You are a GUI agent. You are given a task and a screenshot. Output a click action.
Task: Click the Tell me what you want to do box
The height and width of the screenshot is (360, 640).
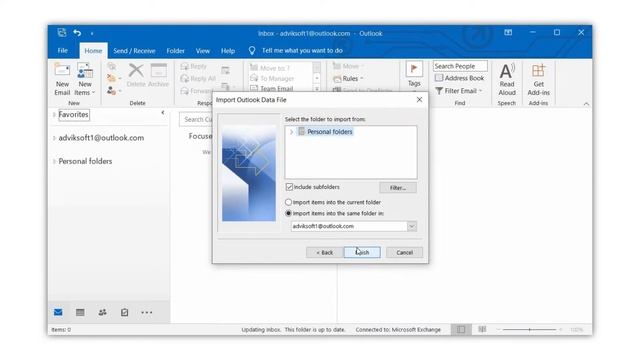[302, 51]
